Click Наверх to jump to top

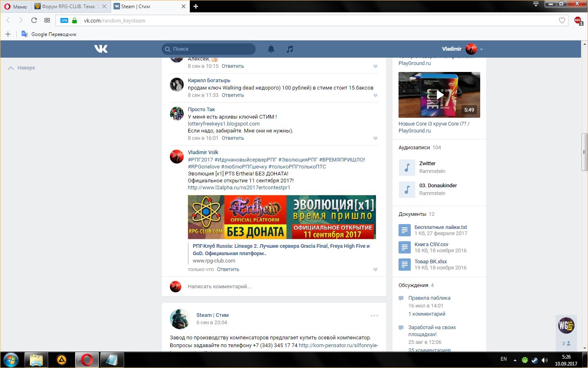(x=22, y=68)
